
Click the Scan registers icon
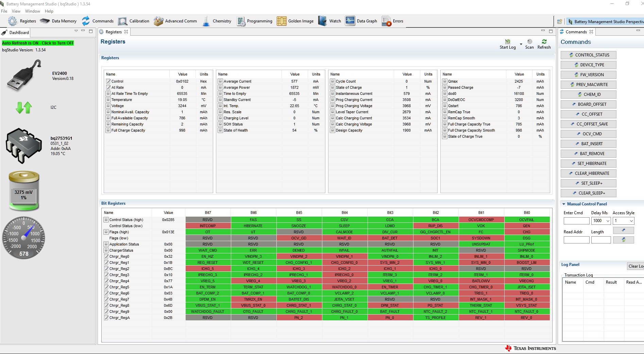529,42
